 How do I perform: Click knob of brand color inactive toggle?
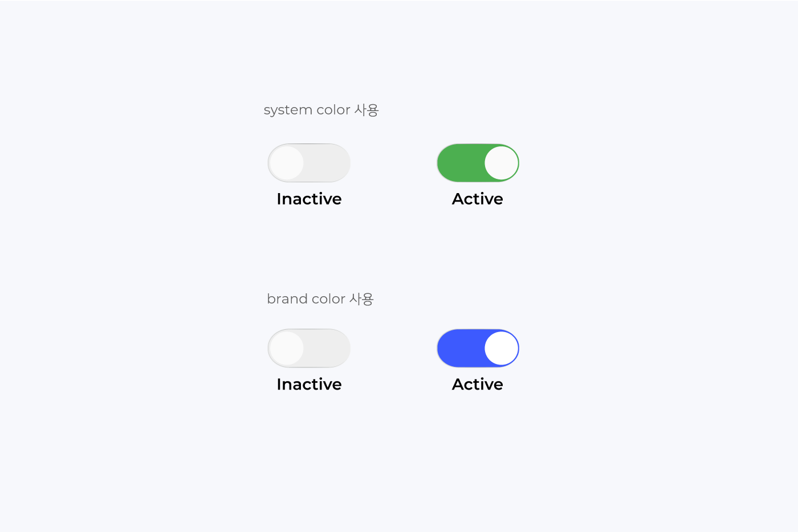(x=287, y=348)
